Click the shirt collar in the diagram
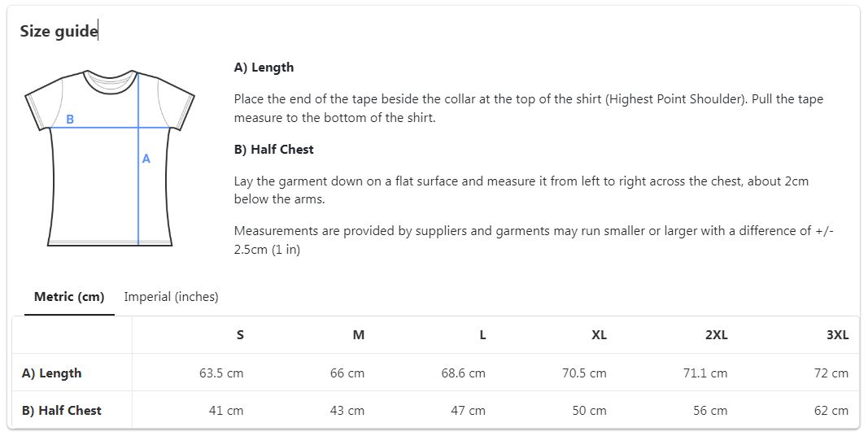The width and height of the screenshot is (868, 436). click(110, 82)
